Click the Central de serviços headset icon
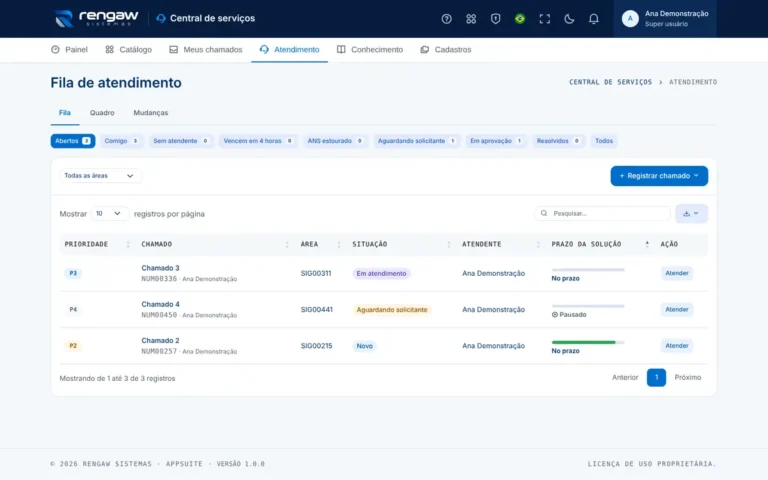The image size is (768, 480). pyautogui.click(x=161, y=19)
